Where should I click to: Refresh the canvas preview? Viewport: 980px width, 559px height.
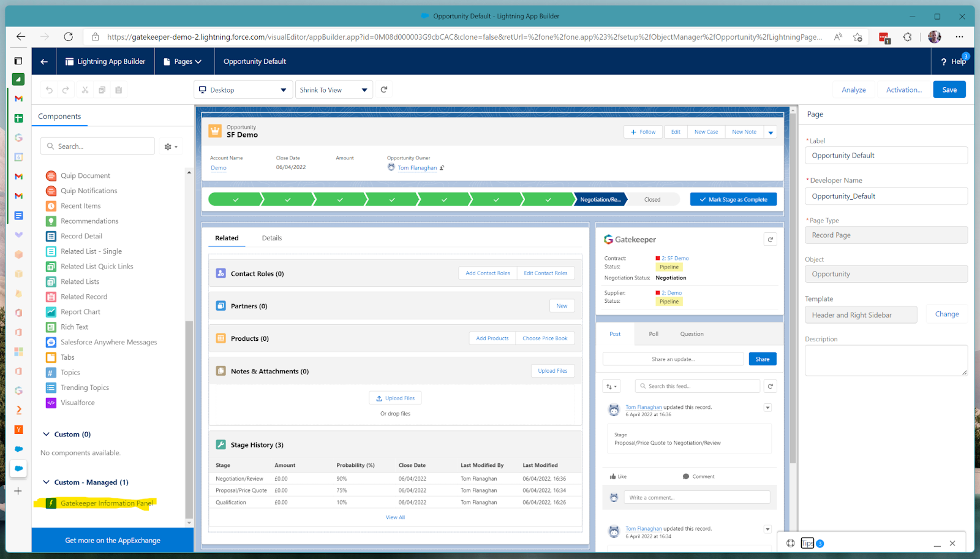(384, 89)
